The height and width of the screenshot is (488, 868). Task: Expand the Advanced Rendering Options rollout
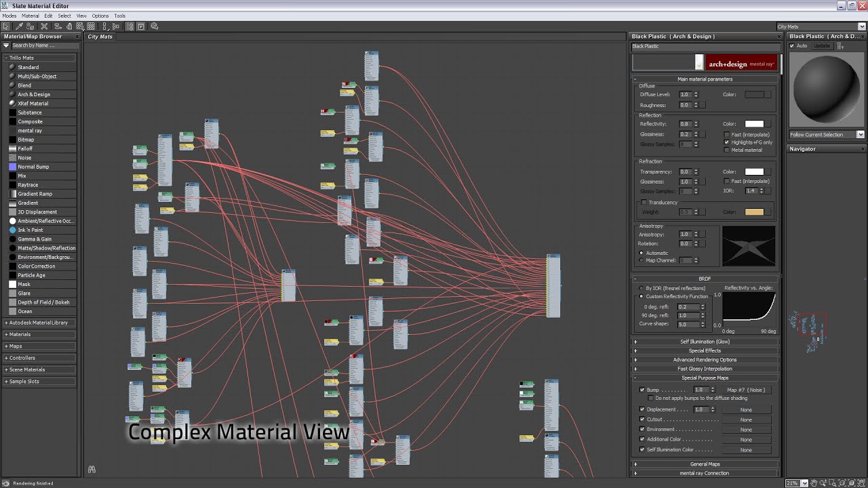click(x=705, y=360)
